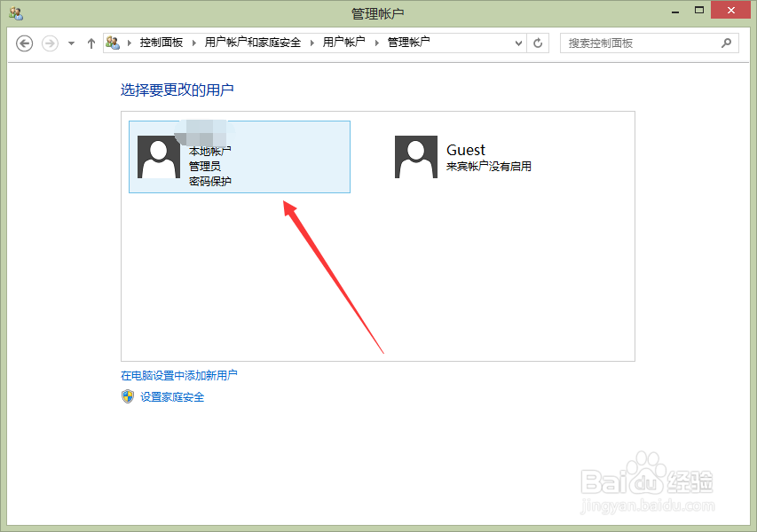This screenshot has height=532, width=757.
Task: Click the refresh icon in the address bar
Action: click(x=538, y=43)
